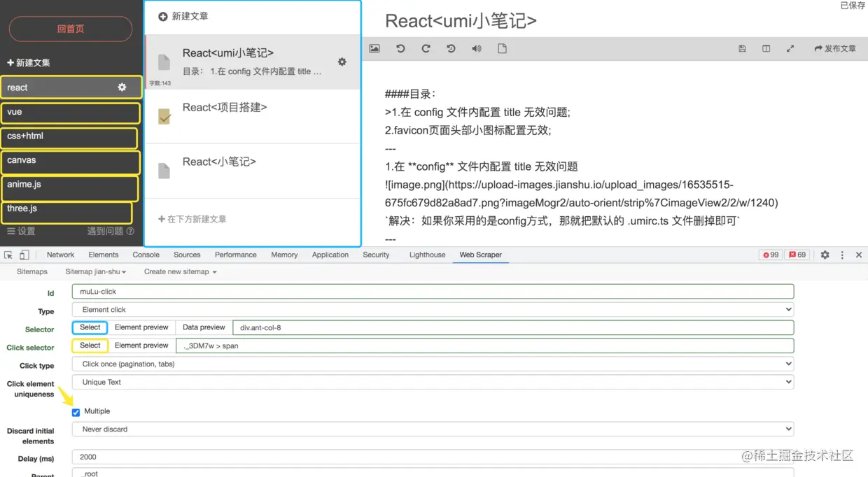Viewport: 868px width, 477px height.
Task: Open DevTools settings gear
Action: 825,255
